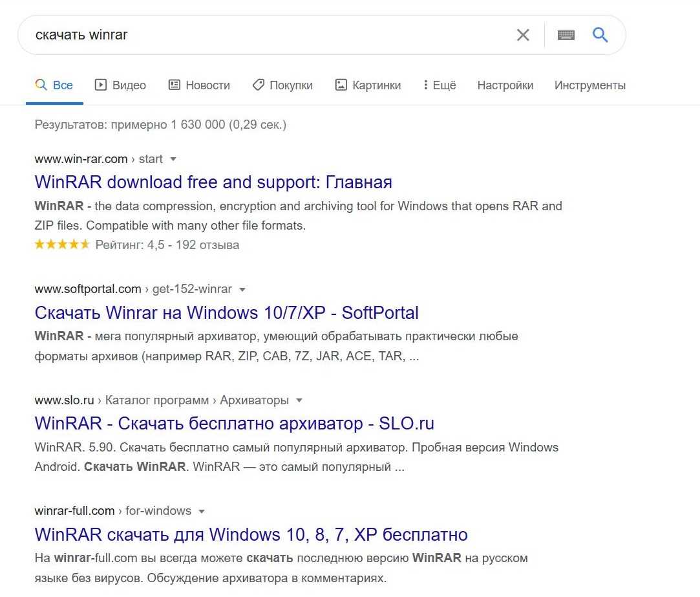This screenshot has height=597, width=700.
Task: Open the SoftPortal Скачать Winrar link
Action: point(226,313)
